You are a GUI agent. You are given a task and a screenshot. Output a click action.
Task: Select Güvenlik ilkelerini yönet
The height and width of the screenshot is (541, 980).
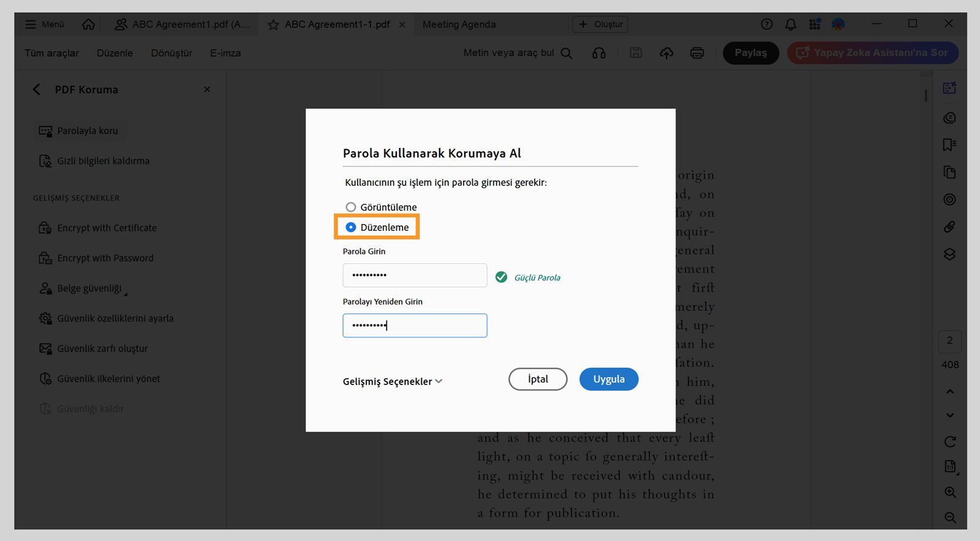[x=100, y=379]
